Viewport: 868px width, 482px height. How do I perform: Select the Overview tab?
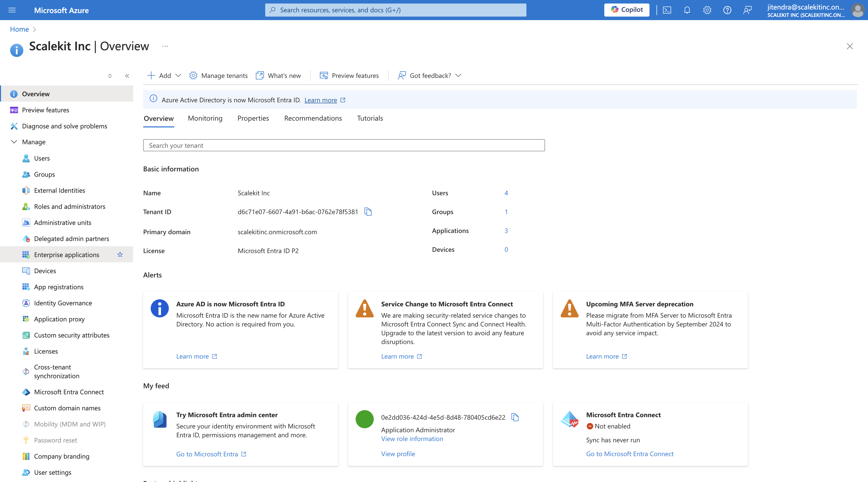point(159,119)
